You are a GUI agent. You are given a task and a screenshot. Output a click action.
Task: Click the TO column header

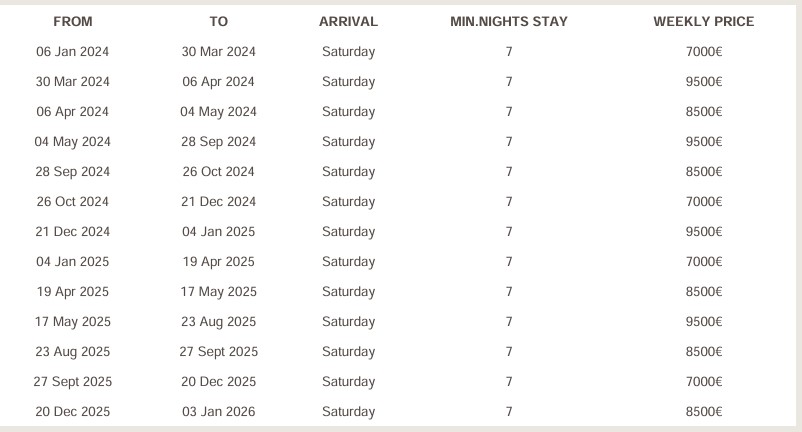(218, 21)
